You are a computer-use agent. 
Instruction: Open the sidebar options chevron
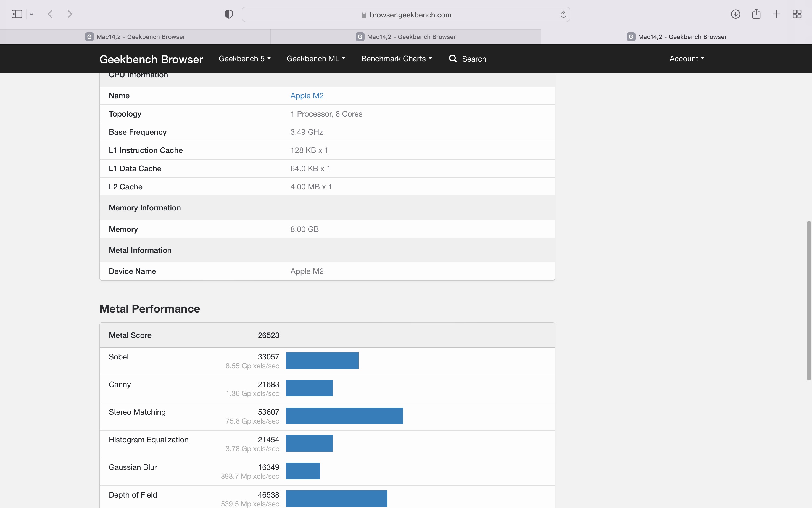31,14
